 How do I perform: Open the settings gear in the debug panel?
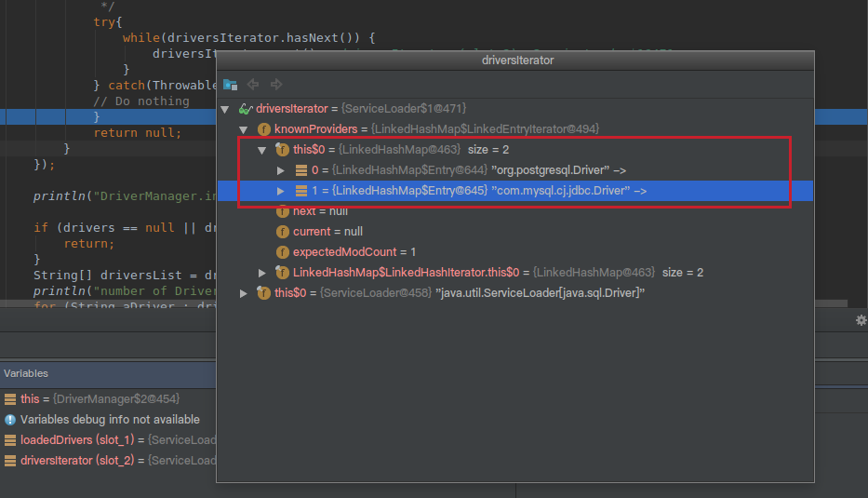tap(861, 320)
